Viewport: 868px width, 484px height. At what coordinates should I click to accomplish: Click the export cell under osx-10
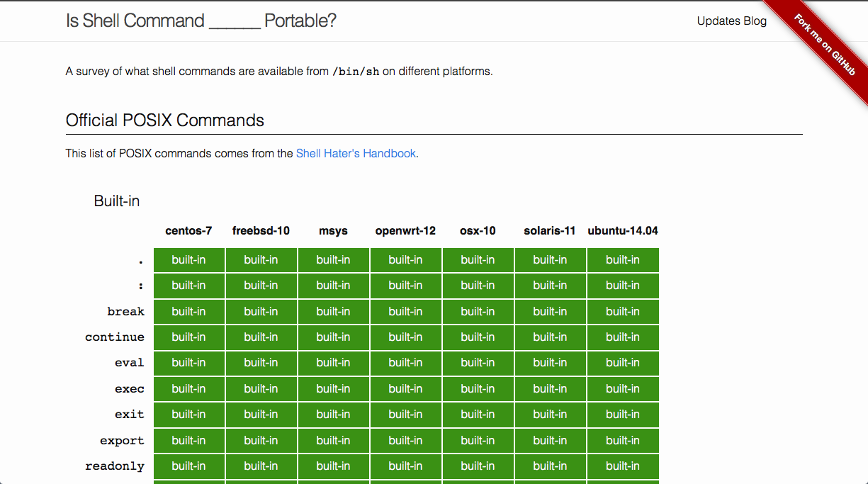point(478,440)
